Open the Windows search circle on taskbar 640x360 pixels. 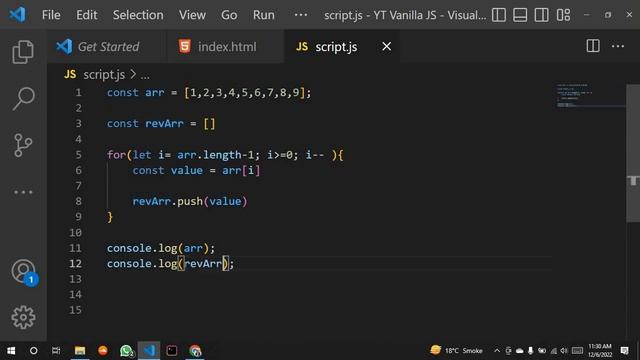[x=33, y=351]
